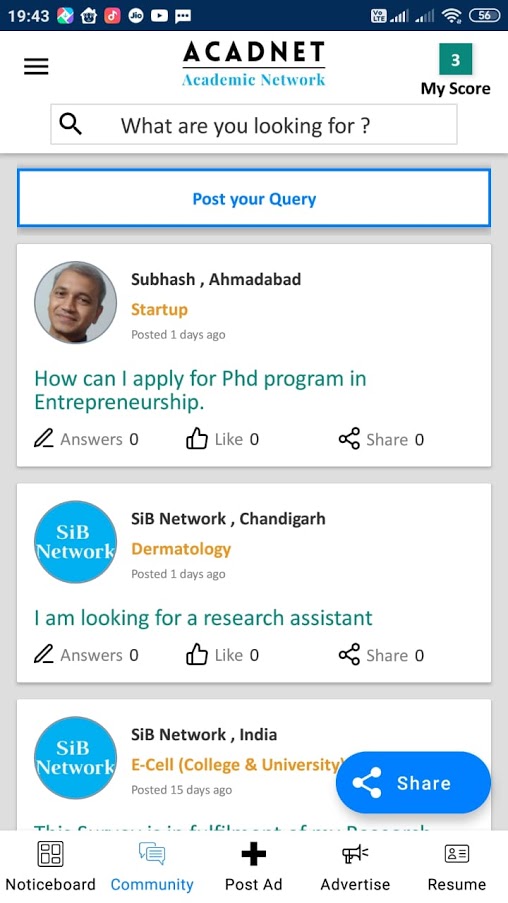Go to the Resume tab
The image size is (508, 903).
(457, 867)
